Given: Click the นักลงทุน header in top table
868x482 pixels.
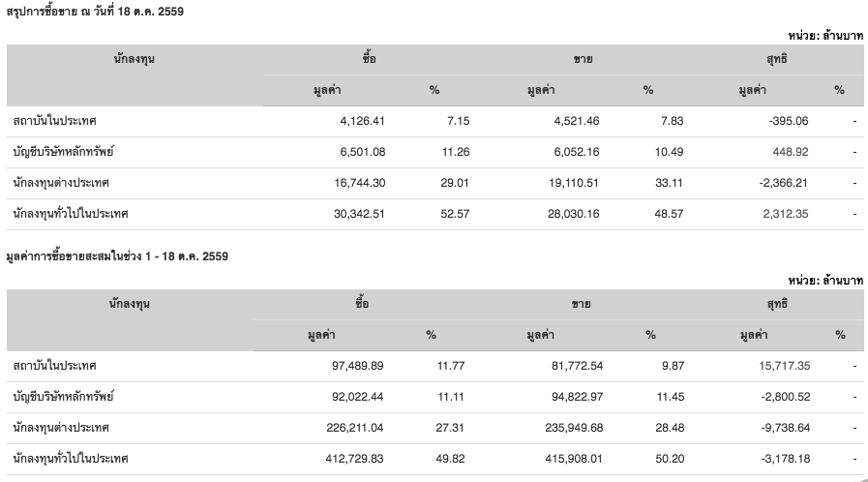Looking at the screenshot, I should (x=134, y=59).
